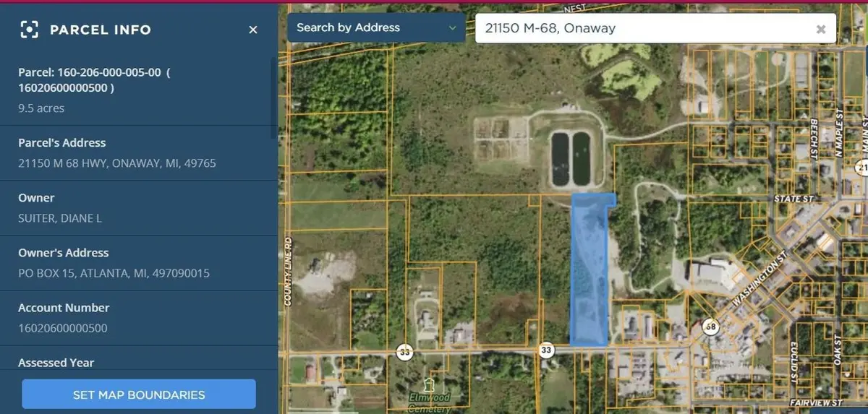Click the account number 16020600000500 value
Viewport: 868px width, 414px height.
point(63,328)
